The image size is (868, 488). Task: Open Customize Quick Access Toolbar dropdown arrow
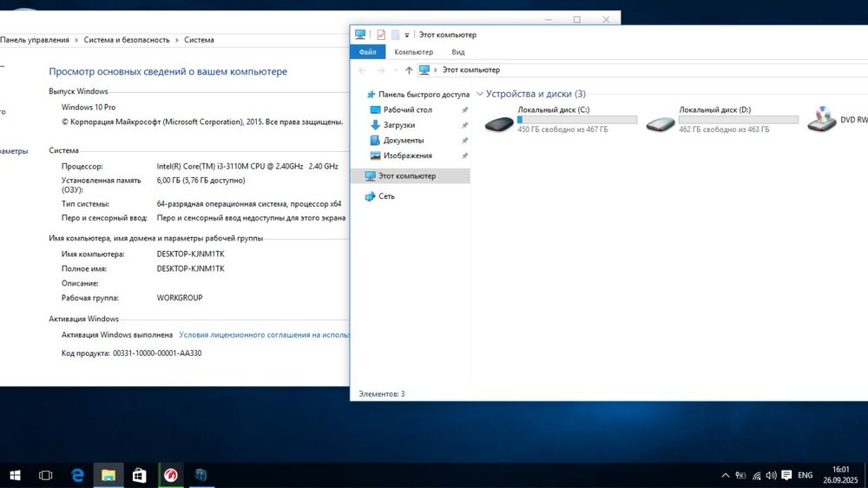coord(406,35)
